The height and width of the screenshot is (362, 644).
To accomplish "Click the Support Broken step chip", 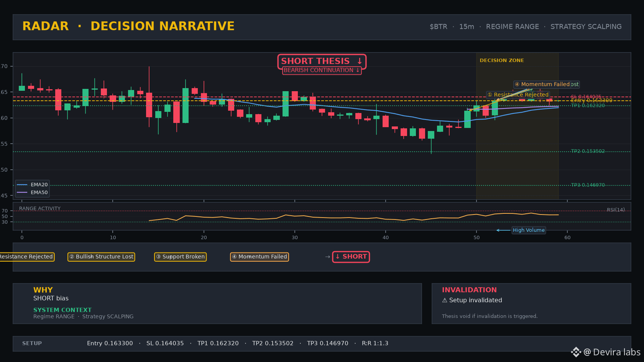I will [x=180, y=257].
